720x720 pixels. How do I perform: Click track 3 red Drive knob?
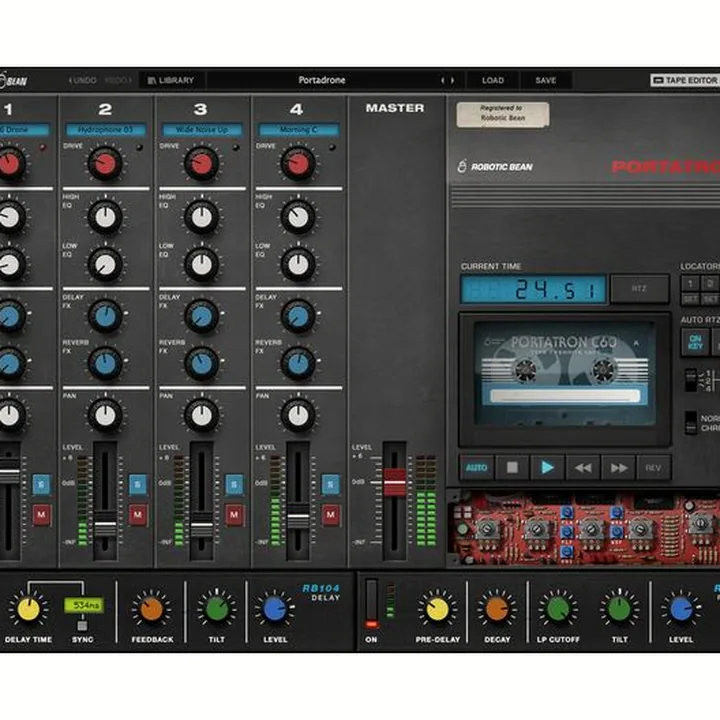[202, 163]
